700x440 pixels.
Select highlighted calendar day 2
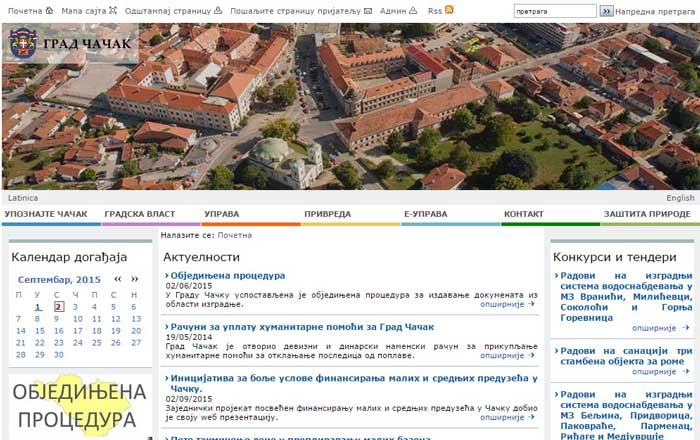(x=58, y=307)
